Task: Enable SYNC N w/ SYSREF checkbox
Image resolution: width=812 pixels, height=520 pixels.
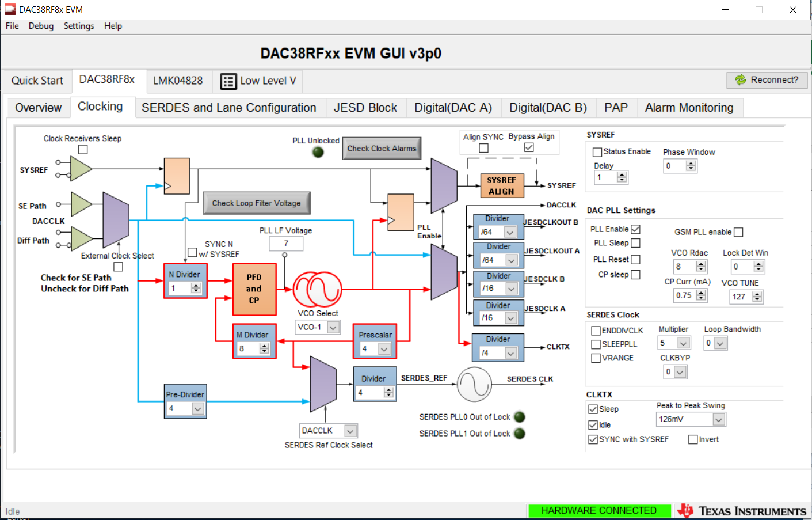Action: tap(192, 252)
